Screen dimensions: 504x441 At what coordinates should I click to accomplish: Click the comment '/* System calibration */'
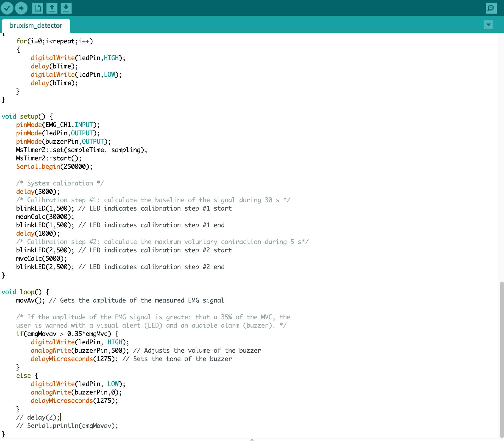point(60,183)
